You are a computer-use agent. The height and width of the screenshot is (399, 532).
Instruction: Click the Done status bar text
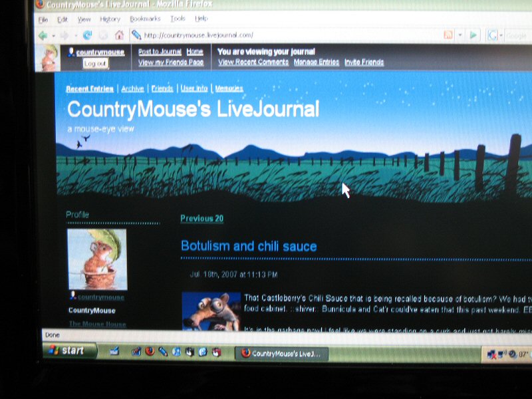53,335
